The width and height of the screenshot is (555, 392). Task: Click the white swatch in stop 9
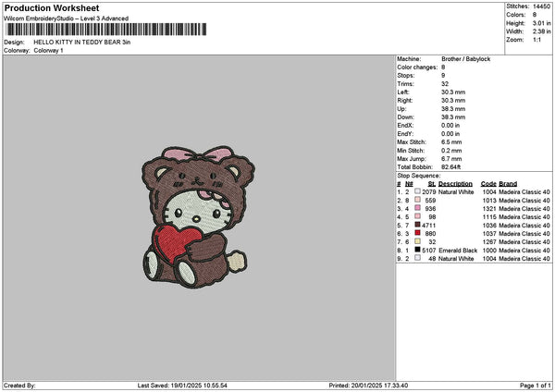coord(418,258)
